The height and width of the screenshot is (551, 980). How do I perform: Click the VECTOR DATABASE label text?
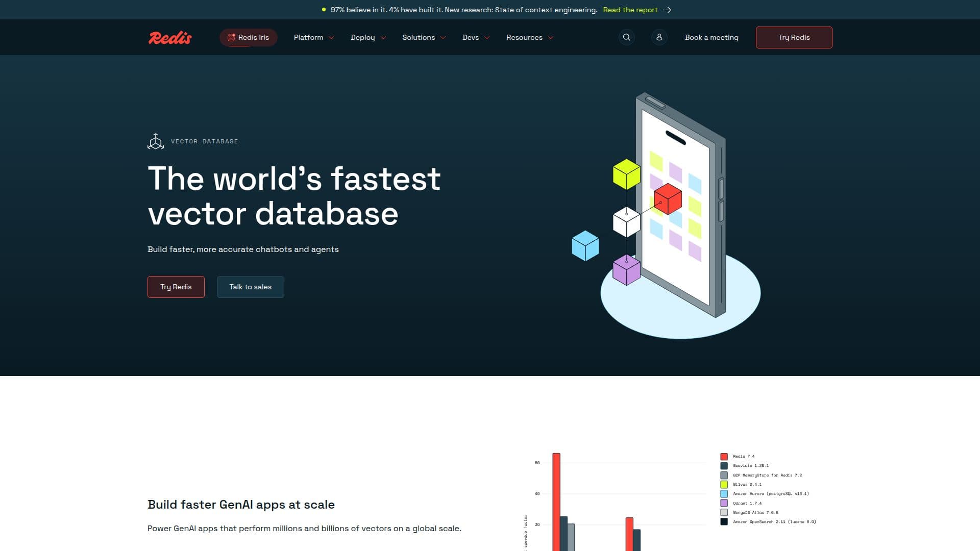pos(204,141)
